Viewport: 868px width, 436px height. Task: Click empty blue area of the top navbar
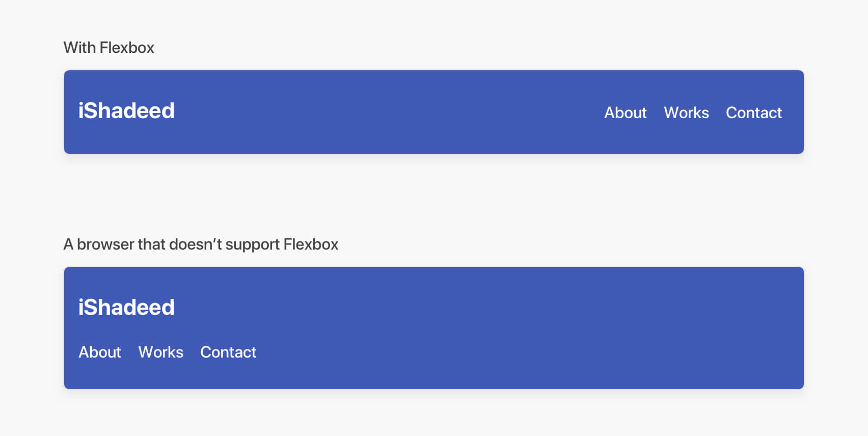coord(387,113)
